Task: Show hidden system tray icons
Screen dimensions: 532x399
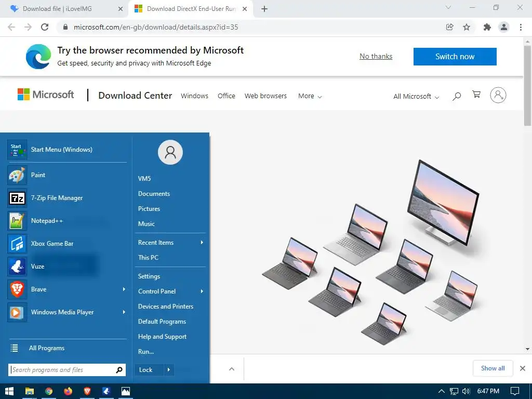Action: point(442,391)
